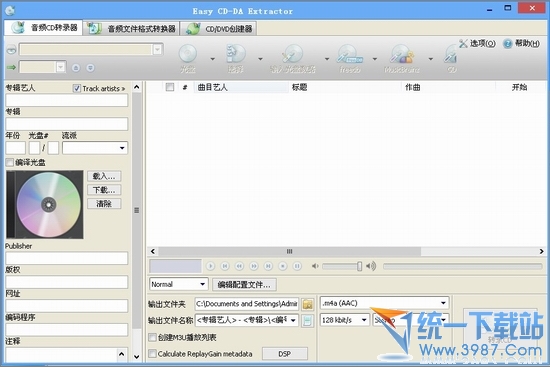550x367 pixels.
Task: Enable Calculate ReplayGain metadata checkbox
Action: [153, 354]
